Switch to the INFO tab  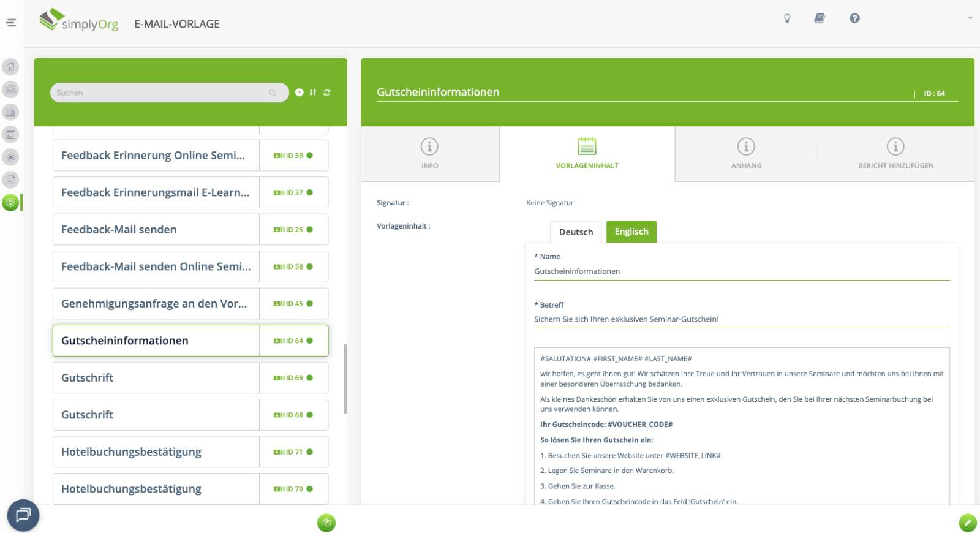pyautogui.click(x=429, y=154)
